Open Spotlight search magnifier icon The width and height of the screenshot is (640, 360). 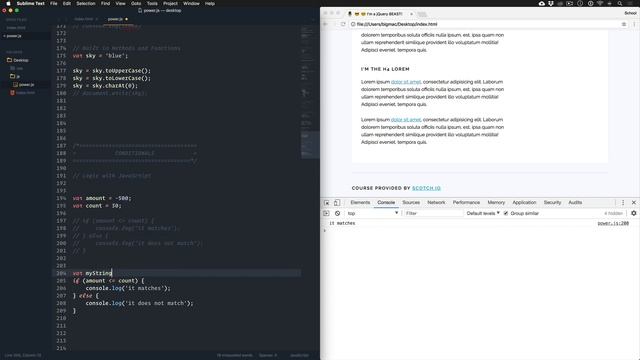point(620,3)
